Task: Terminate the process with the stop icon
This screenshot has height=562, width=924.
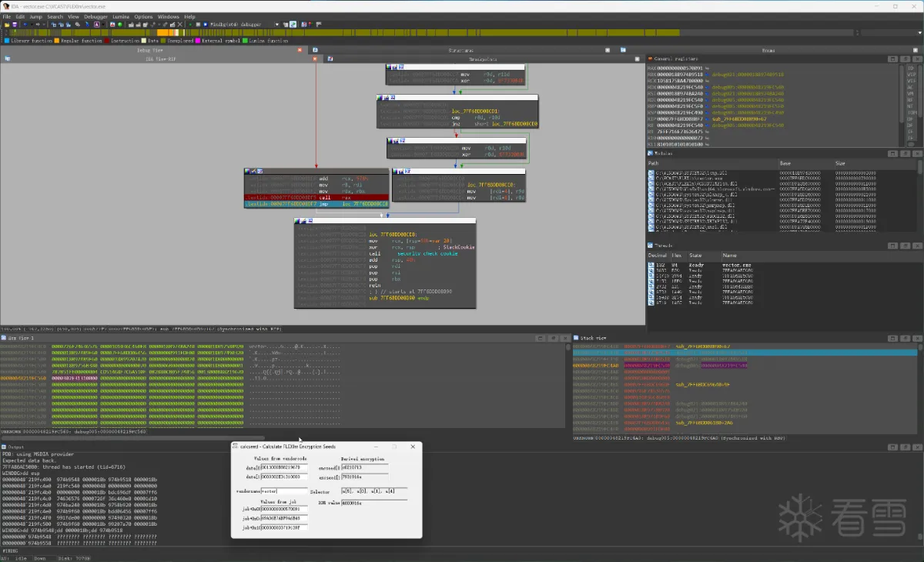Action: (206, 24)
